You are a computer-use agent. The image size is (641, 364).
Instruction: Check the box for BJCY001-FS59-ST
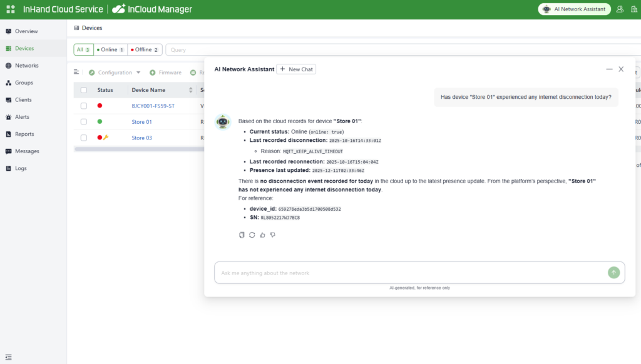coord(84,106)
